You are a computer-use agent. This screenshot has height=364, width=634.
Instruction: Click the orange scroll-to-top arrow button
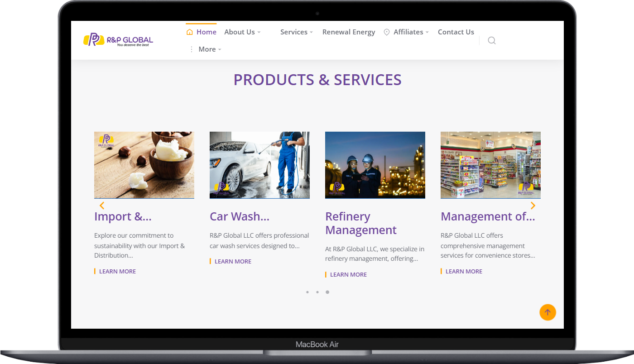[x=548, y=312]
